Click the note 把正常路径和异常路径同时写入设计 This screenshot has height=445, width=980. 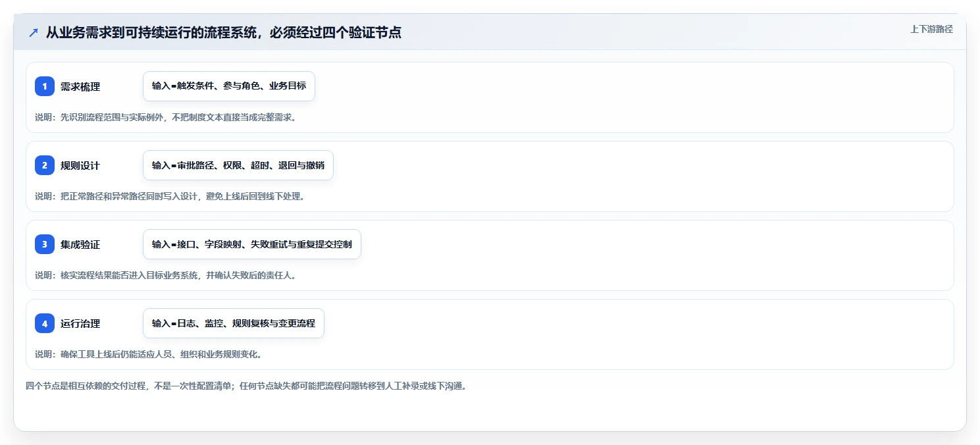coord(170,196)
